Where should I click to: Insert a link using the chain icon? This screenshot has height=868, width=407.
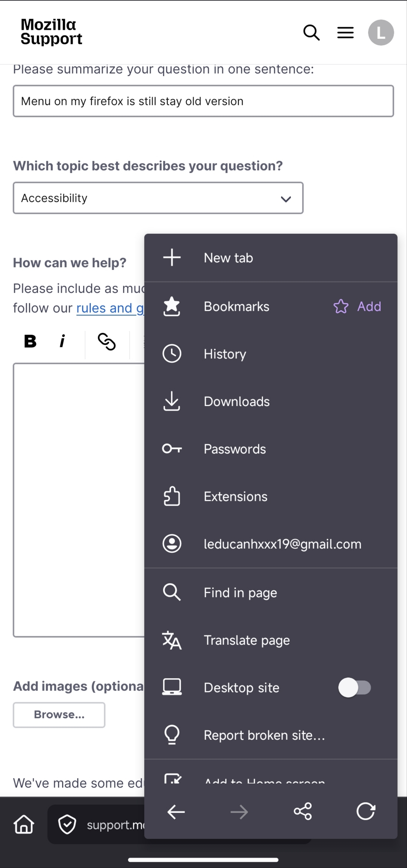[107, 342]
